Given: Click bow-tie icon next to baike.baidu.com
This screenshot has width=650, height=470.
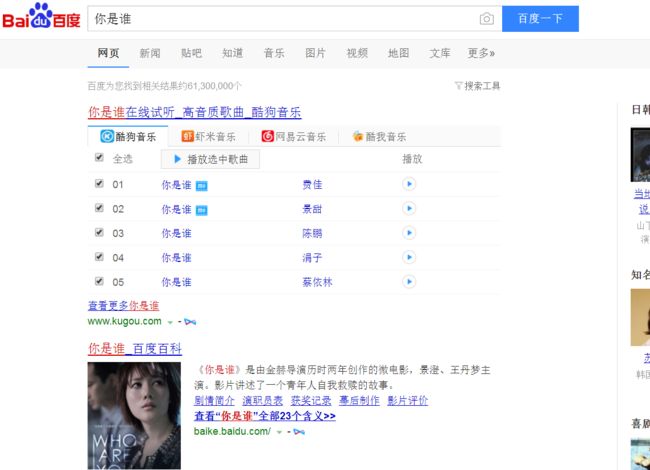Looking at the screenshot, I should click(299, 432).
